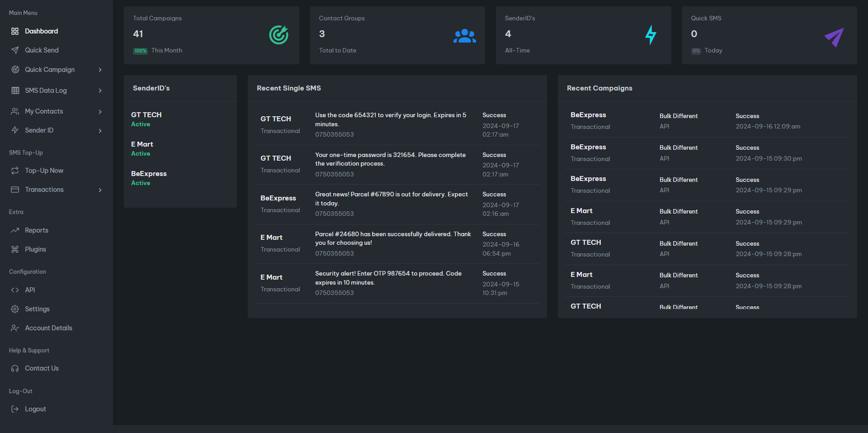This screenshot has width=868, height=433.
Task: Select the BeExpress sender ID entry
Action: [149, 174]
